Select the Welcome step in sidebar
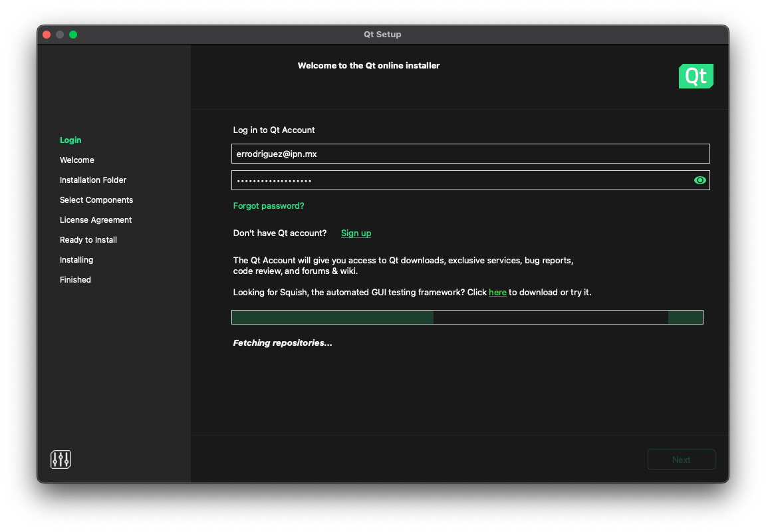The image size is (766, 532). pos(77,160)
